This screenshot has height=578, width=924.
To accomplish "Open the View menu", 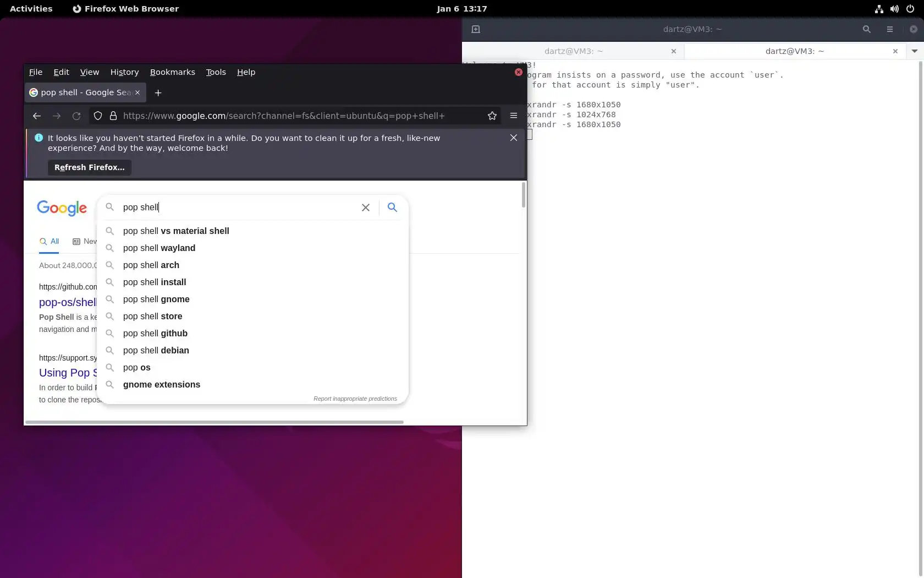I will click(90, 72).
